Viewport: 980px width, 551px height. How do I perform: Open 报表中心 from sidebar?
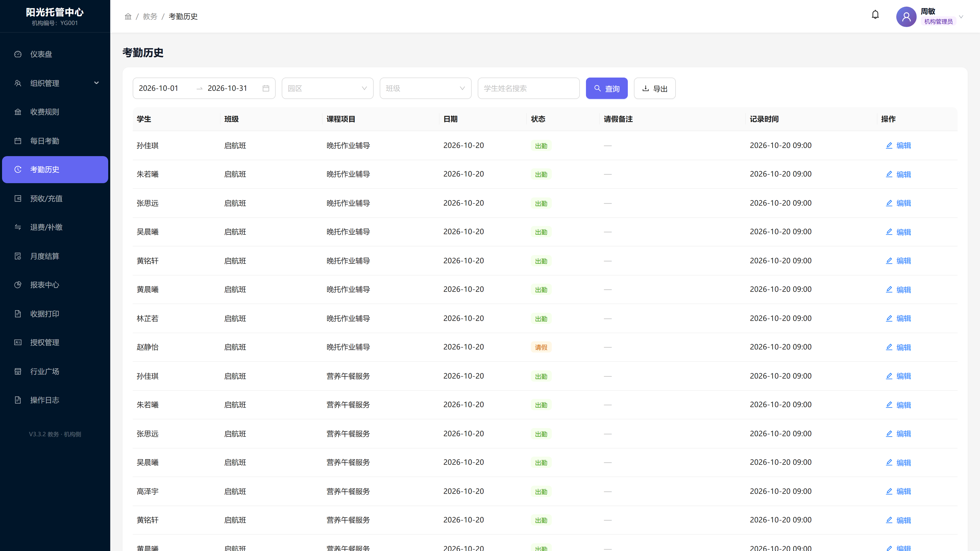tap(55, 285)
